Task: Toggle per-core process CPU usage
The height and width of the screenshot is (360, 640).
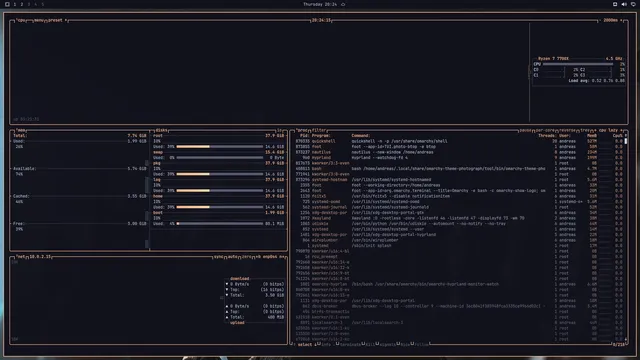Action: coord(545,130)
